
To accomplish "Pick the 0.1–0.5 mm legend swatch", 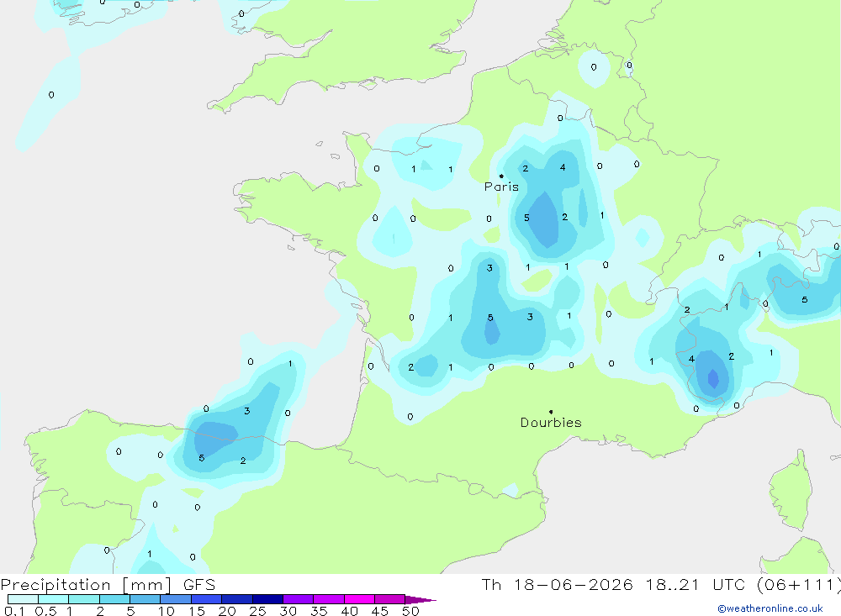I will (x=23, y=599).
